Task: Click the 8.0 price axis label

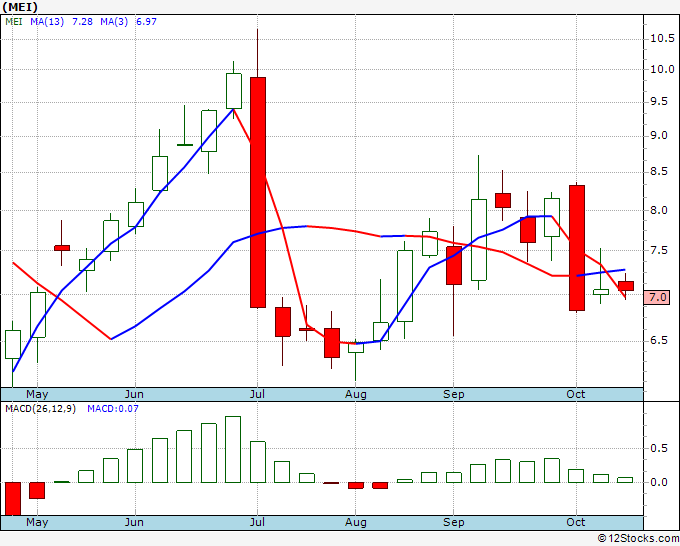Action: (659, 210)
